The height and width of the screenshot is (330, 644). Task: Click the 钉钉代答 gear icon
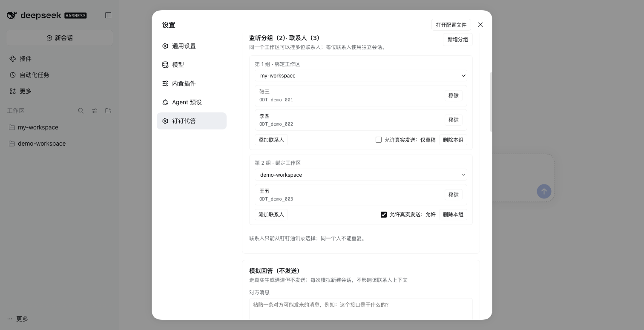pos(165,121)
